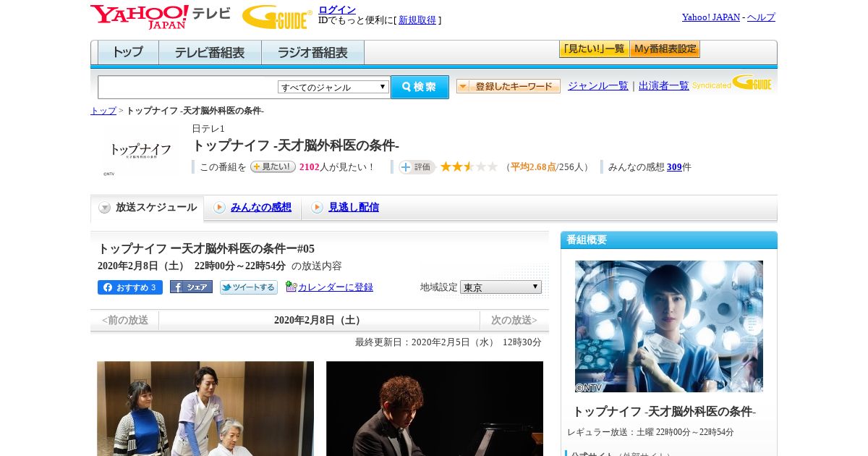Screen dimensions: 868x456
Task: Click the Yahoo! JAPAN テレビ logo
Action: [161, 16]
